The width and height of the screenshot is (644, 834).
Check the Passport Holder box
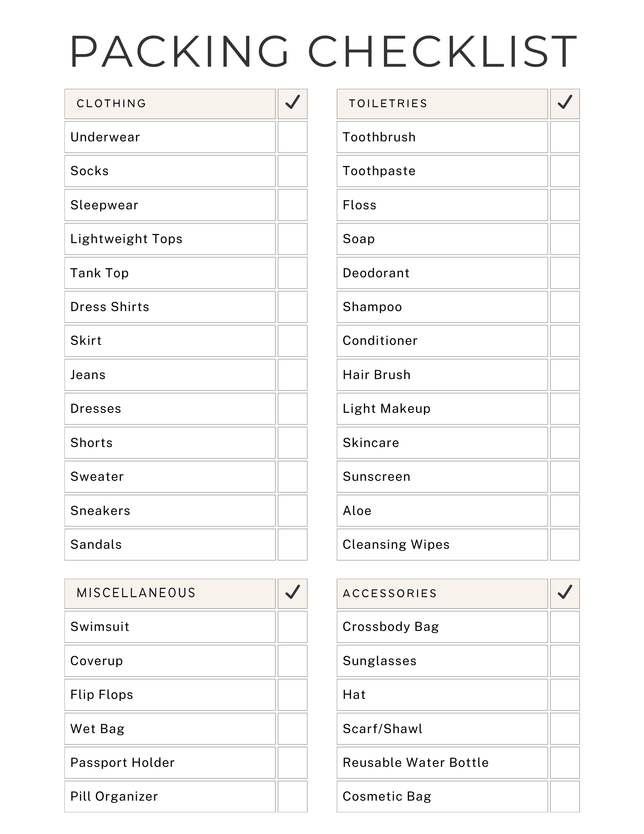(x=293, y=762)
